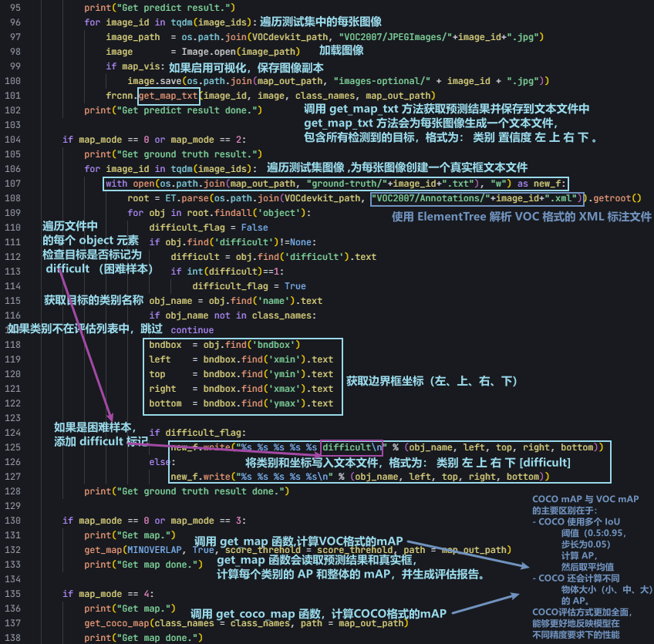The height and width of the screenshot is (644, 654).
Task: Click line number 107 in the gutter
Action: click(12, 184)
